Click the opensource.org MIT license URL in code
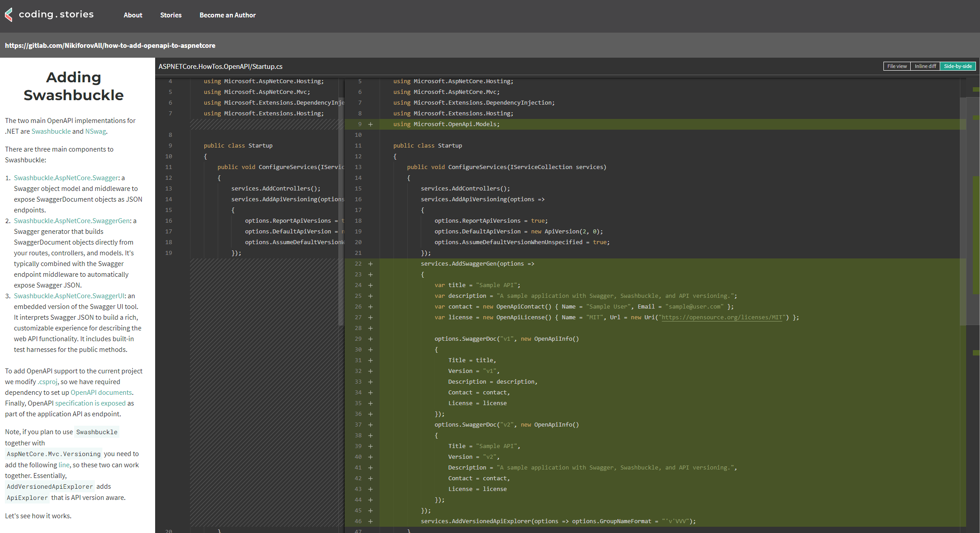The height and width of the screenshot is (533, 980). coord(722,317)
